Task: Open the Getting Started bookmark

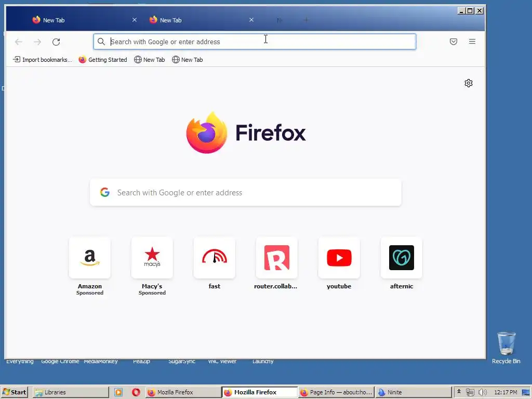Action: (103, 60)
